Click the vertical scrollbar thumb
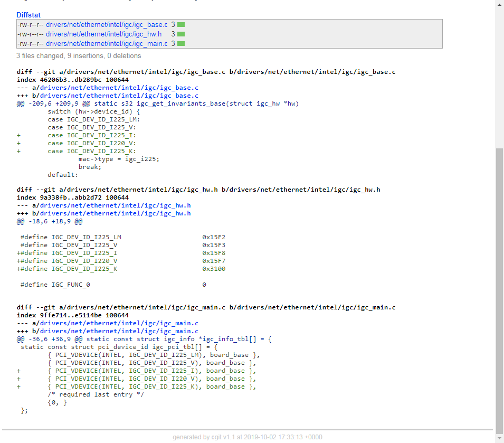 [499, 290]
